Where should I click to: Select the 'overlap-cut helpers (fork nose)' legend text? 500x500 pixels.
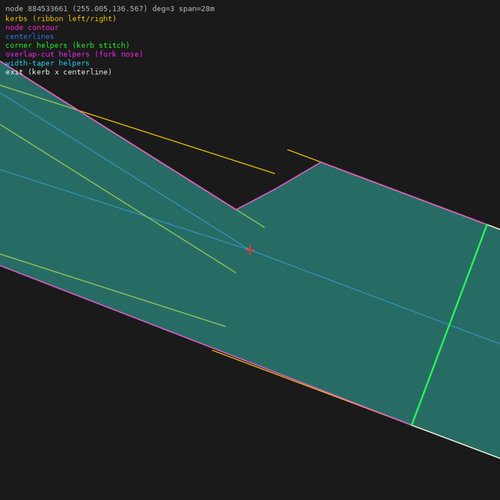tap(74, 54)
